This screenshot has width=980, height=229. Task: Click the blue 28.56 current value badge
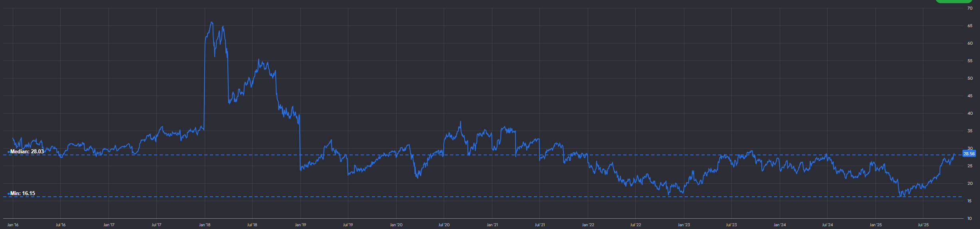click(x=969, y=154)
